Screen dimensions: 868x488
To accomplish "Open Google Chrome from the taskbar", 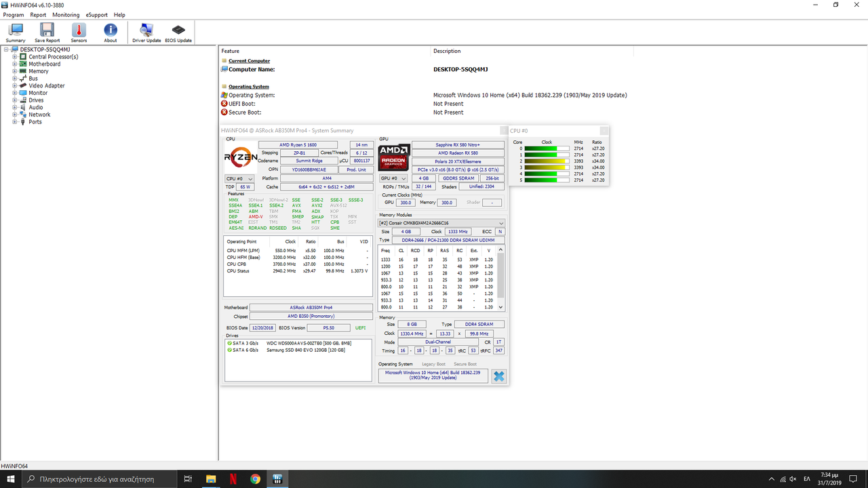I will (x=255, y=479).
